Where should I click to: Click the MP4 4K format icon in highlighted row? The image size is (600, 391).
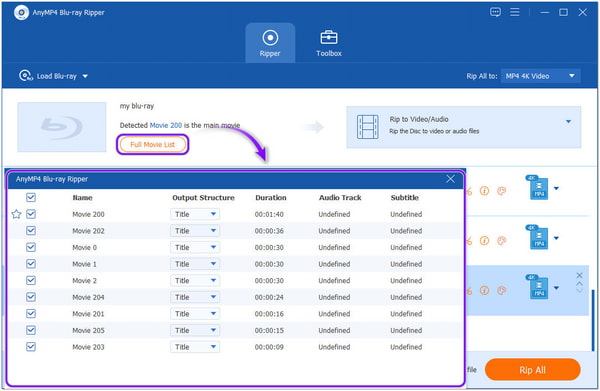[538, 287]
